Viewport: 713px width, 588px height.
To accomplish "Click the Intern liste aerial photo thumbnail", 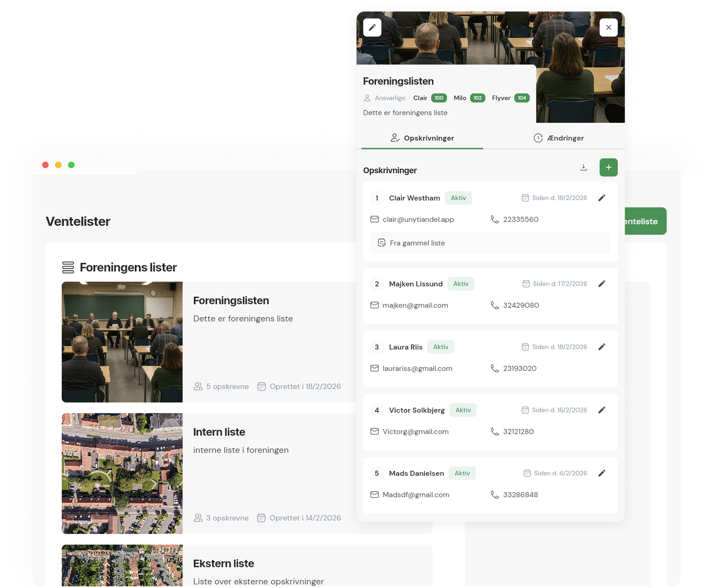I will [122, 473].
